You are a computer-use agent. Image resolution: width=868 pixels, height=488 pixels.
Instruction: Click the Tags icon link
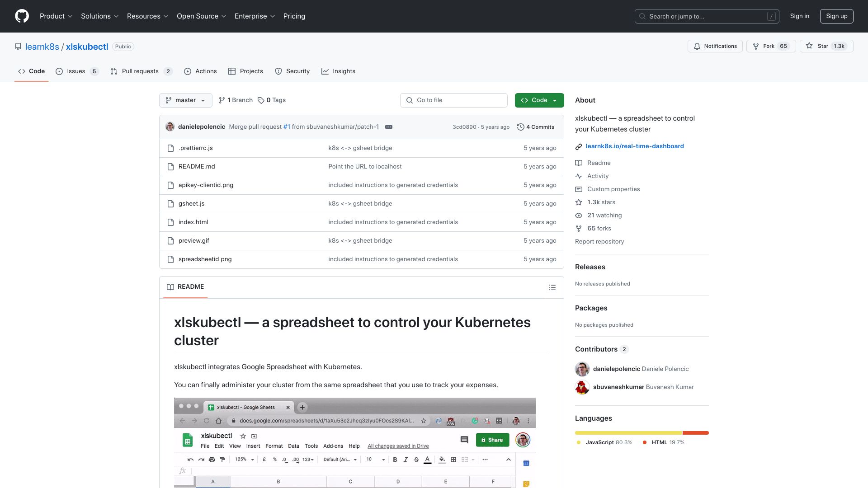coord(272,100)
